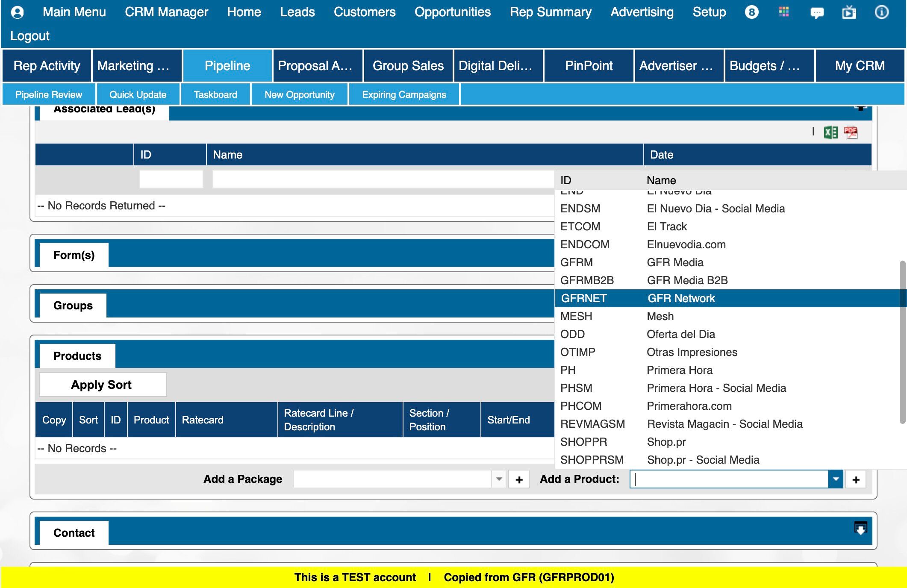Open the Taskboard subtab

(x=215, y=94)
